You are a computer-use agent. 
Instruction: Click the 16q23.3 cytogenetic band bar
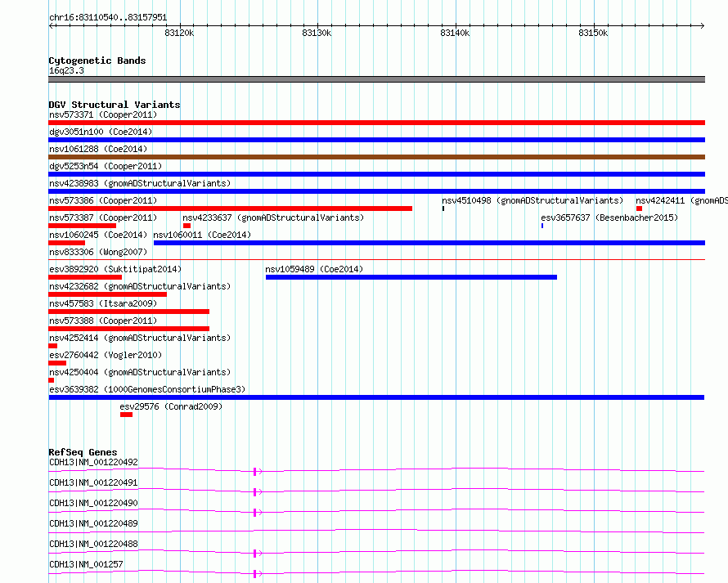tap(376, 79)
